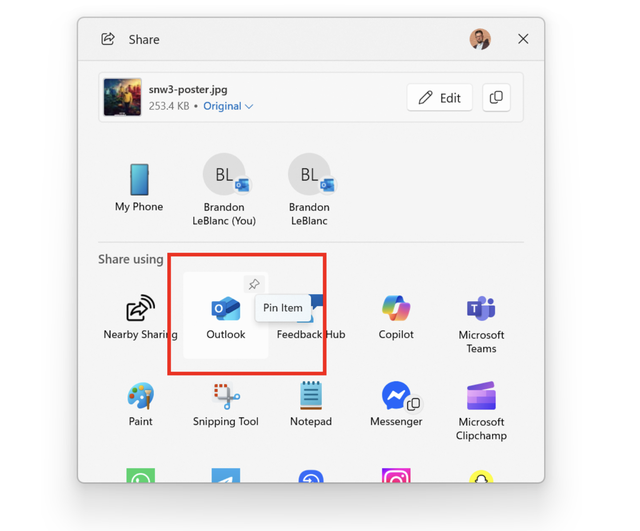Share using Messenger

[396, 404]
